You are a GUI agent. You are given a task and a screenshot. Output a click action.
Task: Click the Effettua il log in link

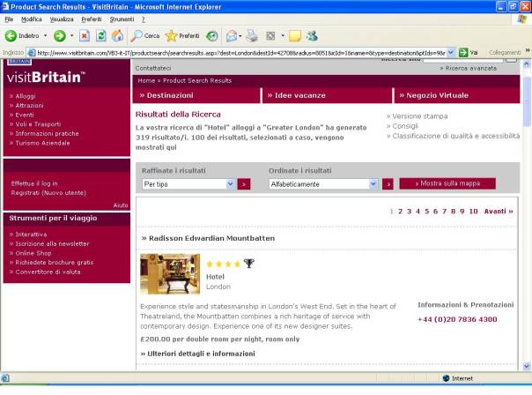point(34,183)
